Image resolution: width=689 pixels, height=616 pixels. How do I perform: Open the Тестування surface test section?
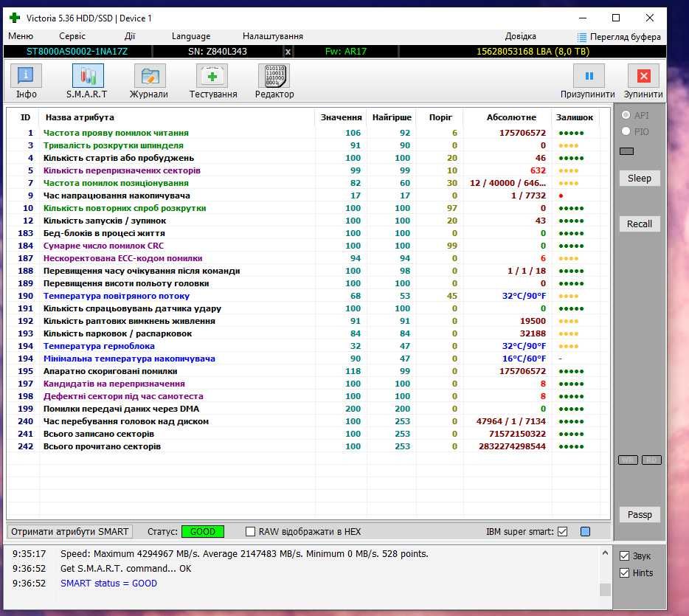pos(212,81)
